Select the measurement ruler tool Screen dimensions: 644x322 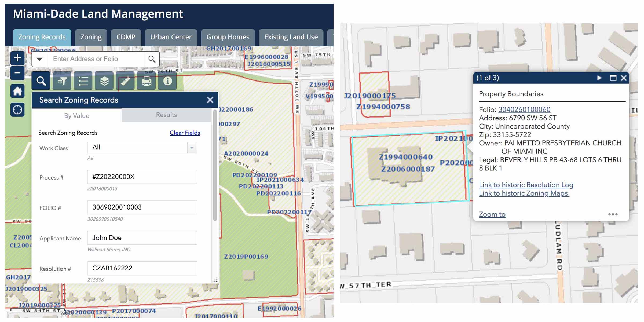tap(125, 81)
